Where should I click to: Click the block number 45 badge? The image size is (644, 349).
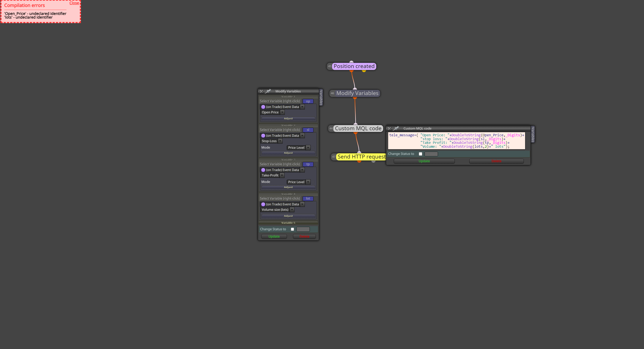(330, 66)
